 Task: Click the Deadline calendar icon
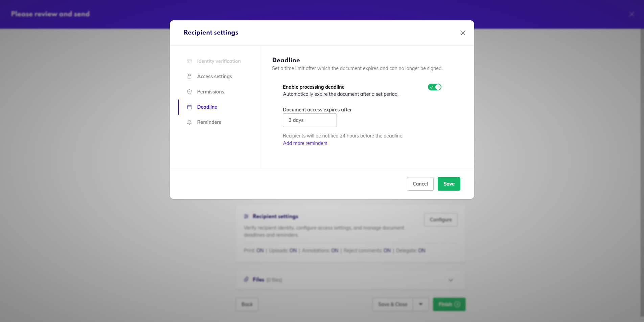point(189,107)
